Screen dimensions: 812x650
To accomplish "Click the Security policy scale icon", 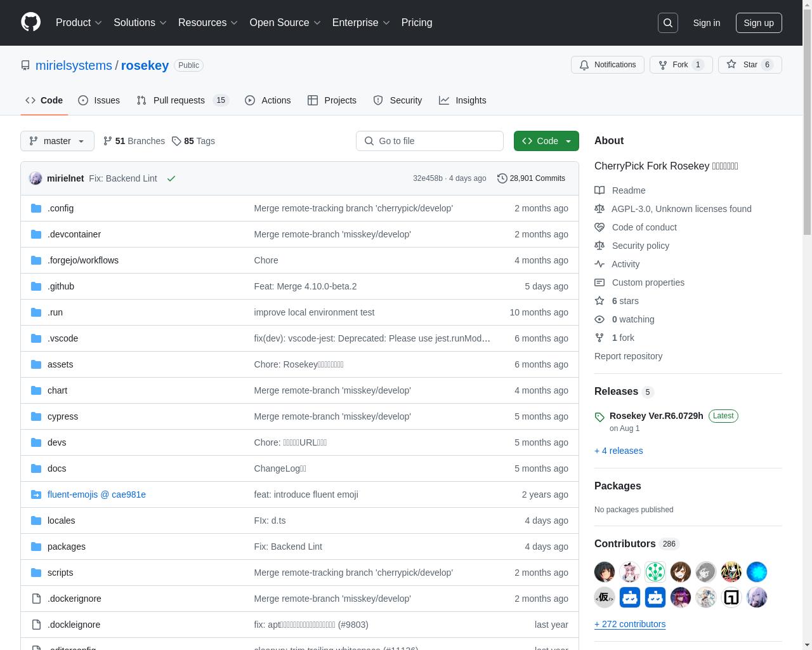I will point(599,246).
